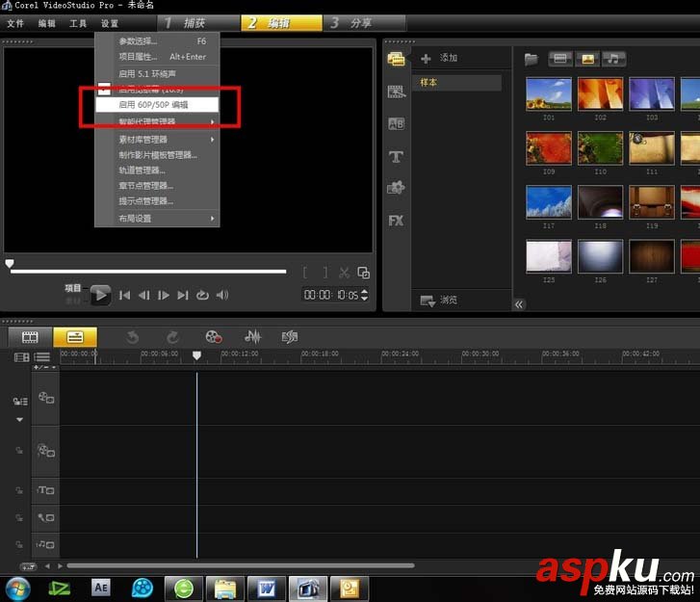Viewport: 700px width, 602px height.
Task: Select thumbnail I10 green image
Action: [600, 148]
